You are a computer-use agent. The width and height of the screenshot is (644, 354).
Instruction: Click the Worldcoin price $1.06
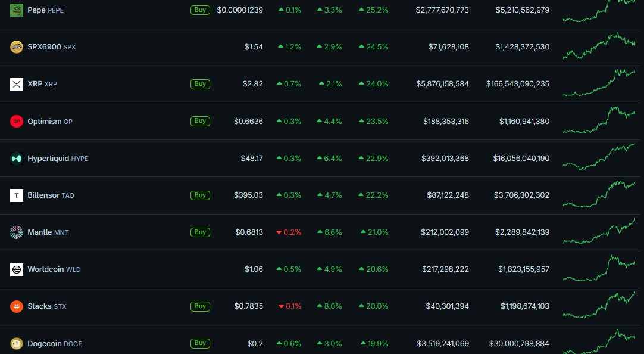pos(254,269)
